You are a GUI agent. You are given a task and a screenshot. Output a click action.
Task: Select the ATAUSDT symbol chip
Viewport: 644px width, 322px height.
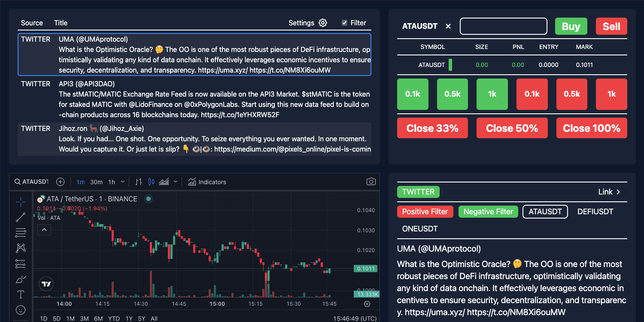point(545,212)
